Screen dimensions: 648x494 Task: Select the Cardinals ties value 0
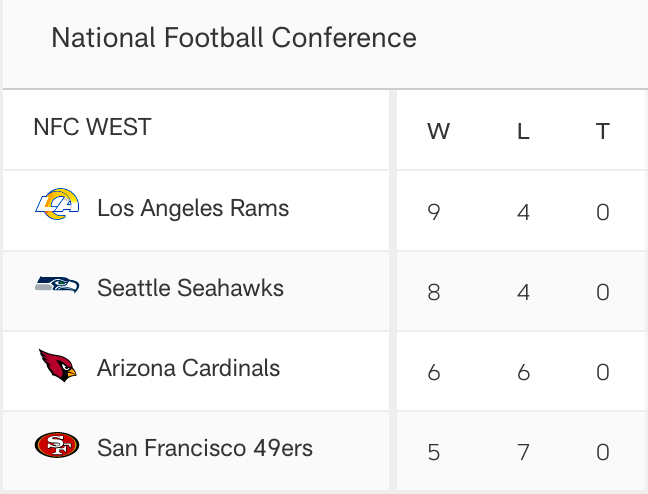pyautogui.click(x=603, y=372)
